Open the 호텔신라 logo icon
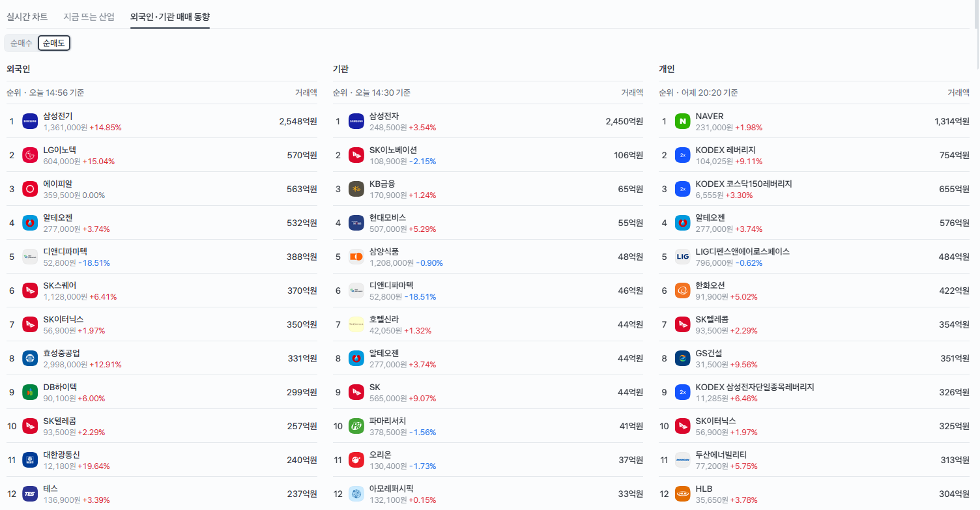The width and height of the screenshot is (980, 510). click(x=356, y=324)
